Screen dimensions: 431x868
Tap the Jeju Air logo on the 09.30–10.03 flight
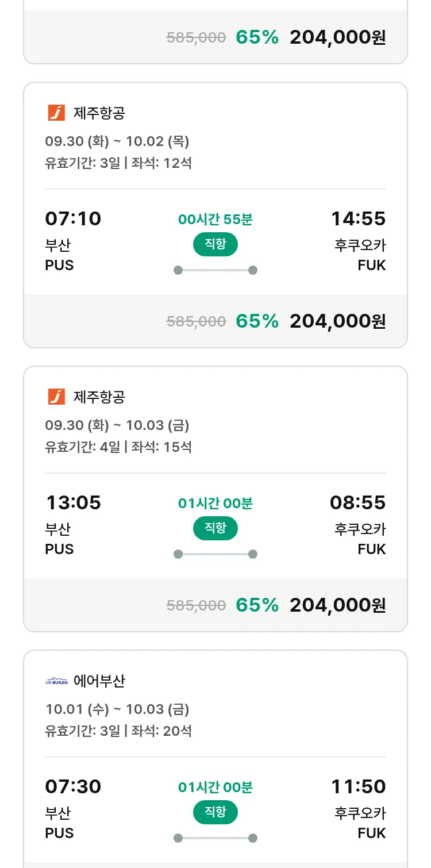(x=56, y=397)
